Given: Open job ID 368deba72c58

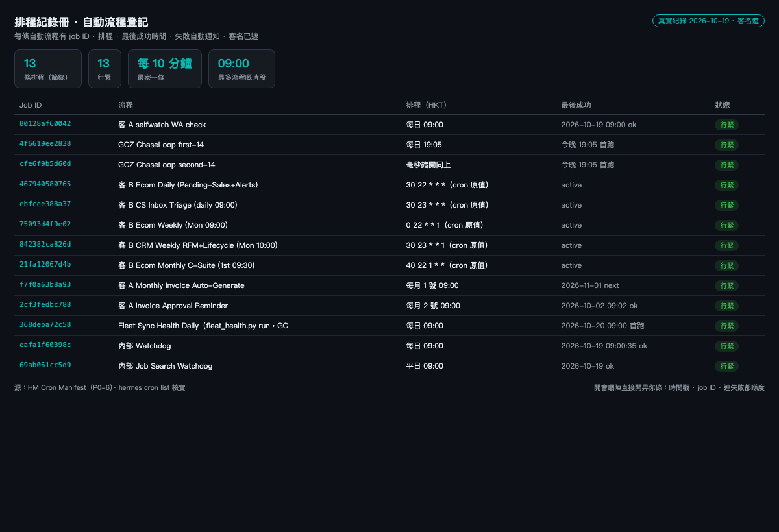Looking at the screenshot, I should [45, 325].
